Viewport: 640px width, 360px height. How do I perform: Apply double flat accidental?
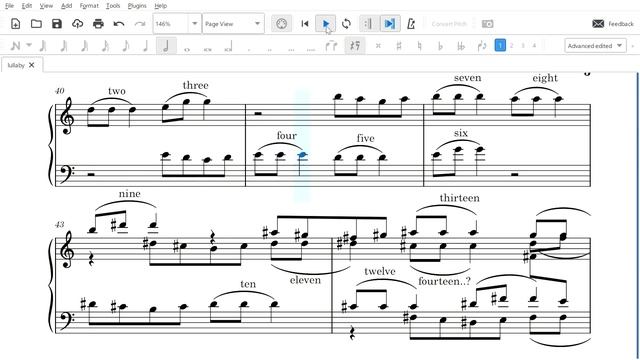461,46
